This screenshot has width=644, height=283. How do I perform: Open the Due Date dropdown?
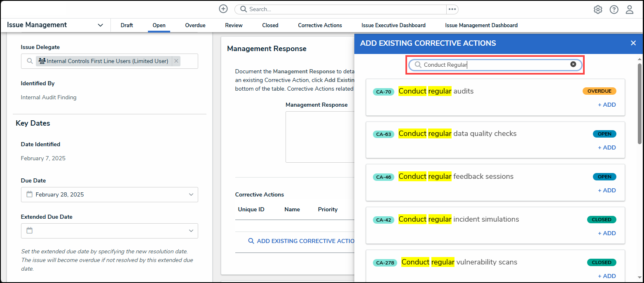pos(191,194)
